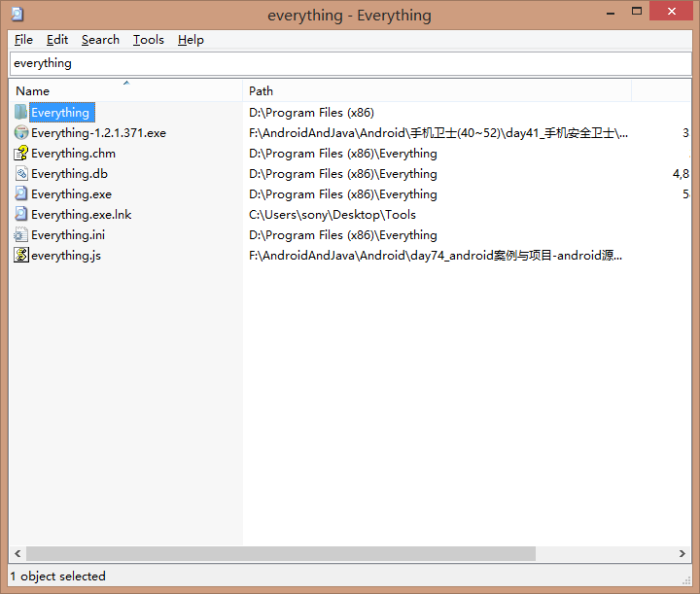Close the Everything window

tap(672, 11)
